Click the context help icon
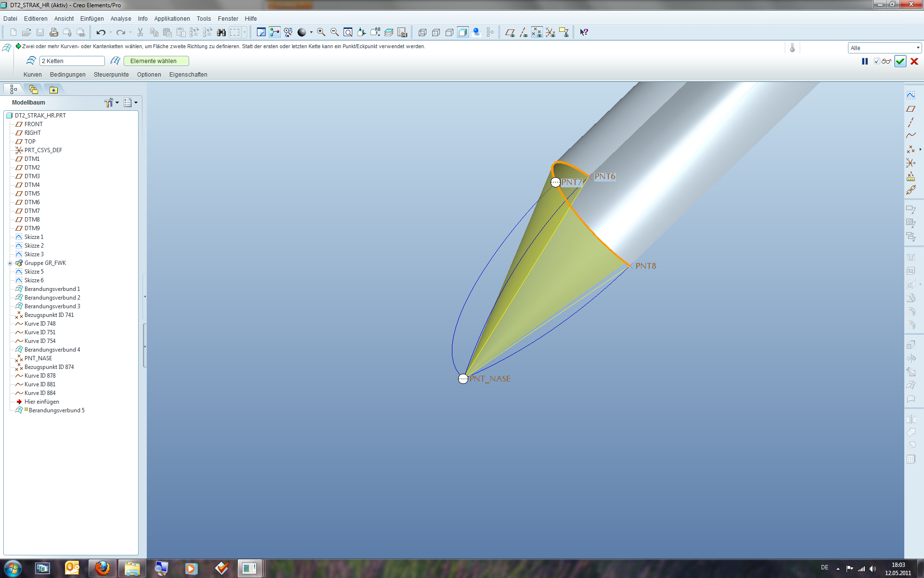Screen dimensions: 924x578 pos(584,32)
